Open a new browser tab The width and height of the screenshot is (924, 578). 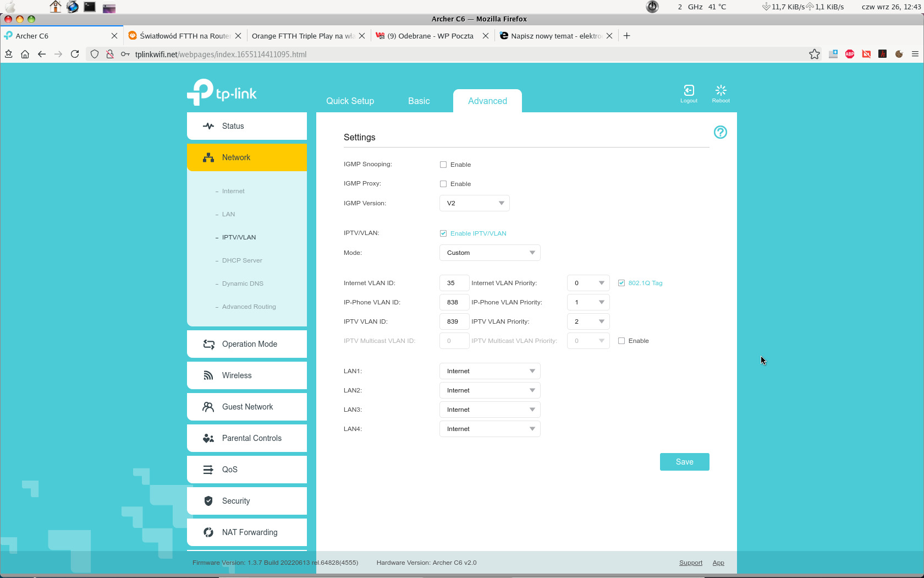click(626, 36)
